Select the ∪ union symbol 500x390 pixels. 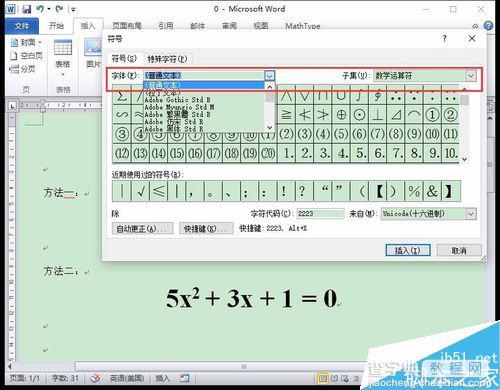[341, 96]
